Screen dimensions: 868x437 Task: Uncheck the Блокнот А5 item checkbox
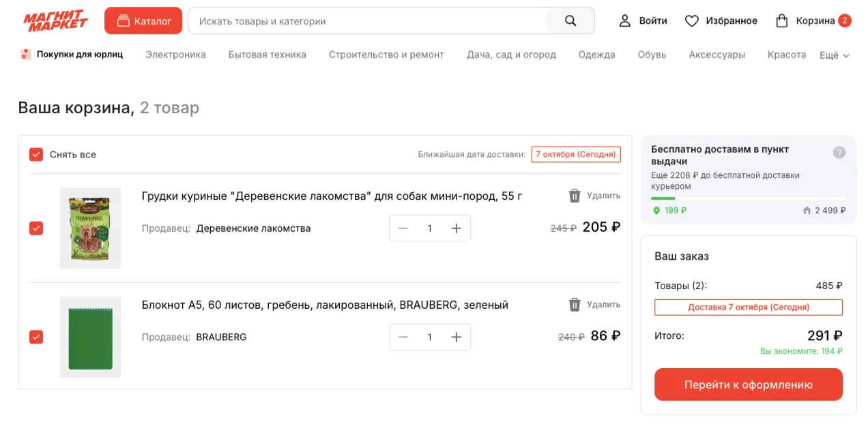pos(36,337)
